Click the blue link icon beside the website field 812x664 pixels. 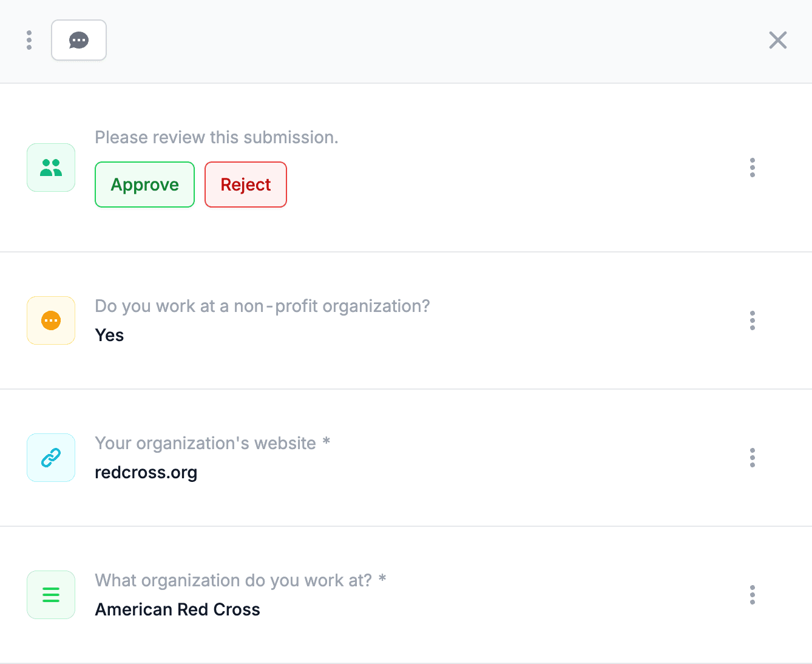point(51,458)
